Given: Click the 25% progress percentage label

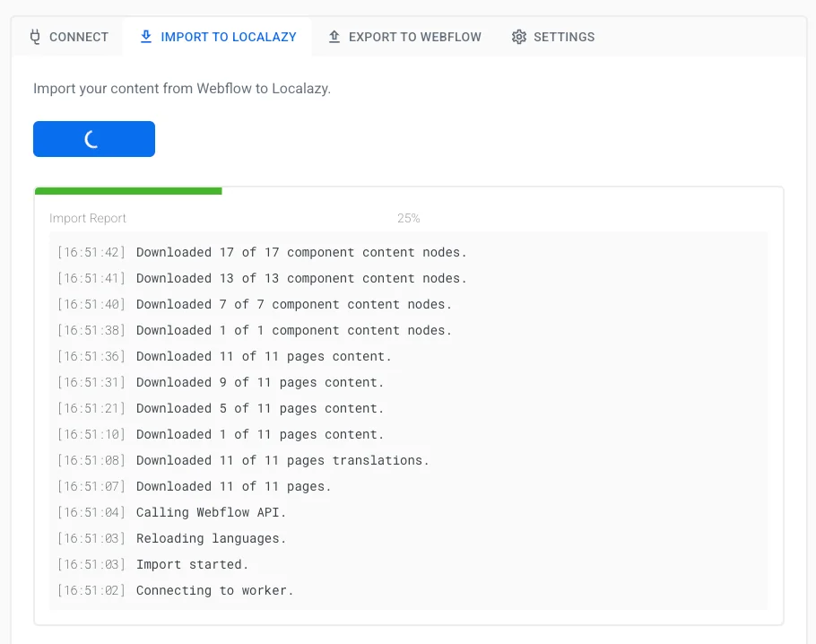Looking at the screenshot, I should click(x=408, y=218).
